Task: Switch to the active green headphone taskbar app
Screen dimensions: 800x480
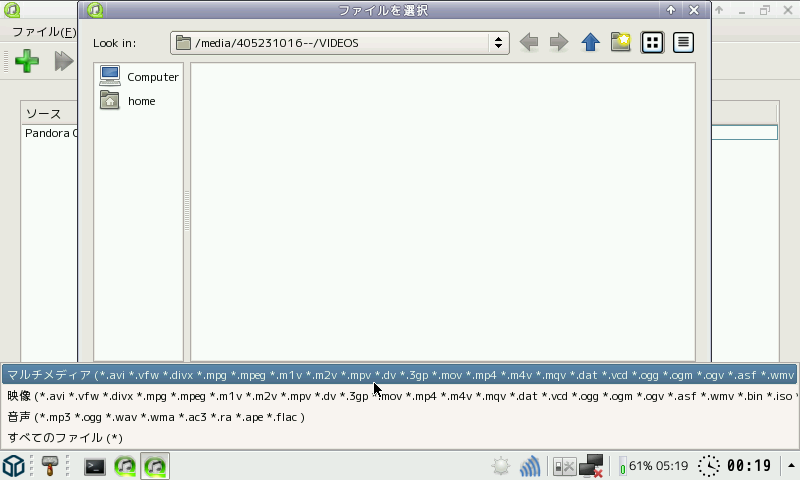Action: [155, 466]
